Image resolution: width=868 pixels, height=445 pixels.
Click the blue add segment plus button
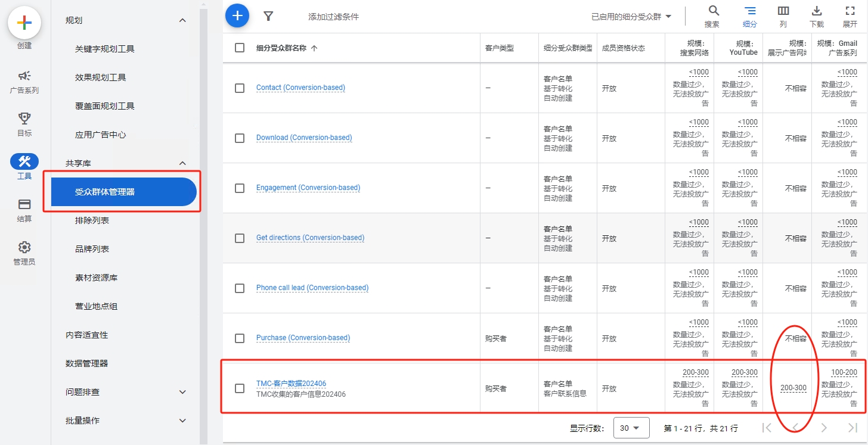point(237,15)
